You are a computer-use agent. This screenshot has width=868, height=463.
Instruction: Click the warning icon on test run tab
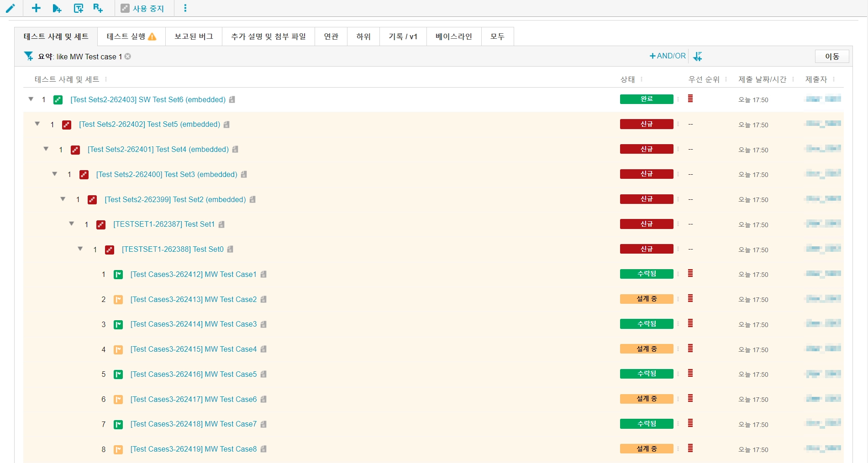coord(153,36)
